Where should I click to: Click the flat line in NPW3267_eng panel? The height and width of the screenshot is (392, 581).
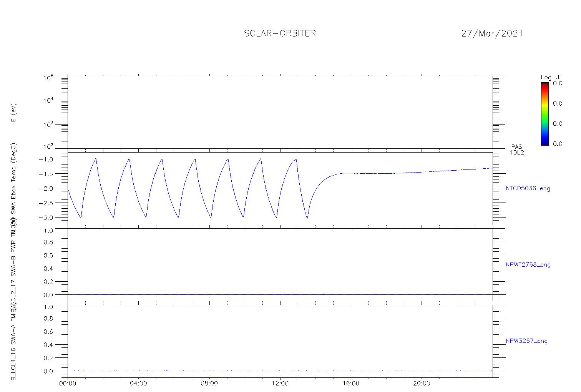coord(280,371)
